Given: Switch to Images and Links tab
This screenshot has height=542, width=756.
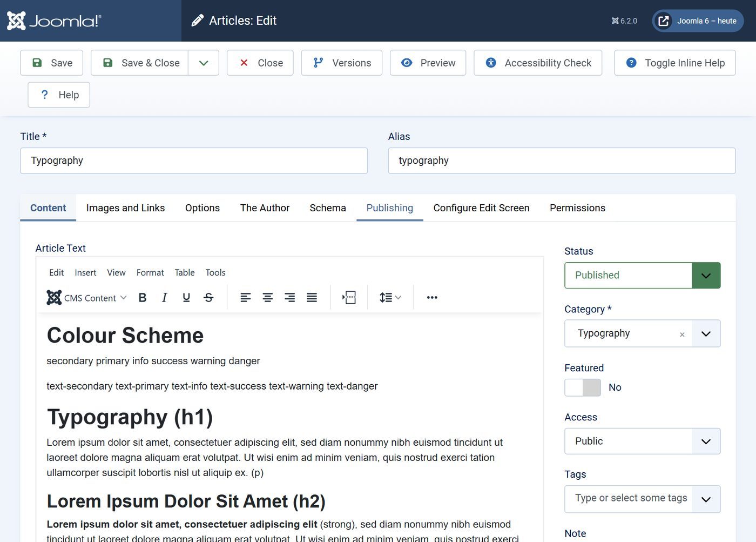Looking at the screenshot, I should [125, 208].
